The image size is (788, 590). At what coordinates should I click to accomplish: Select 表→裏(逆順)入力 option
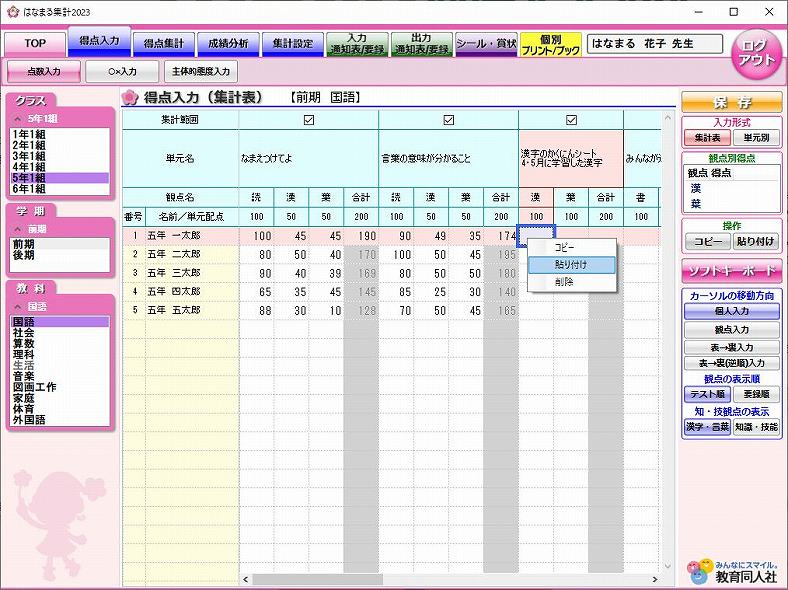[x=732, y=363]
